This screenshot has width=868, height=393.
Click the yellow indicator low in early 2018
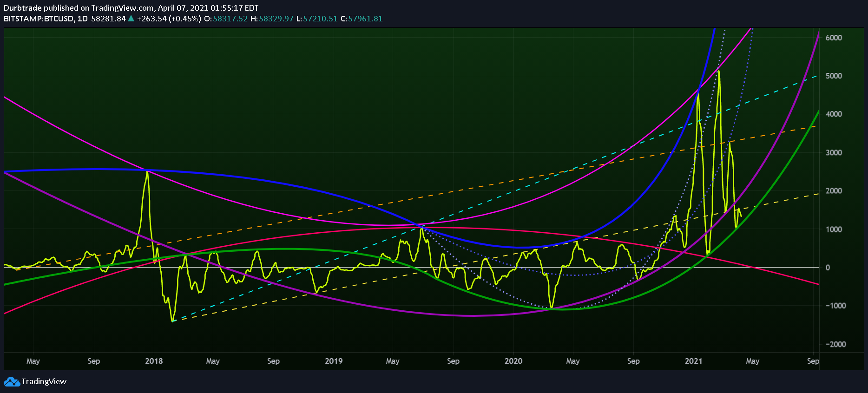tap(172, 321)
